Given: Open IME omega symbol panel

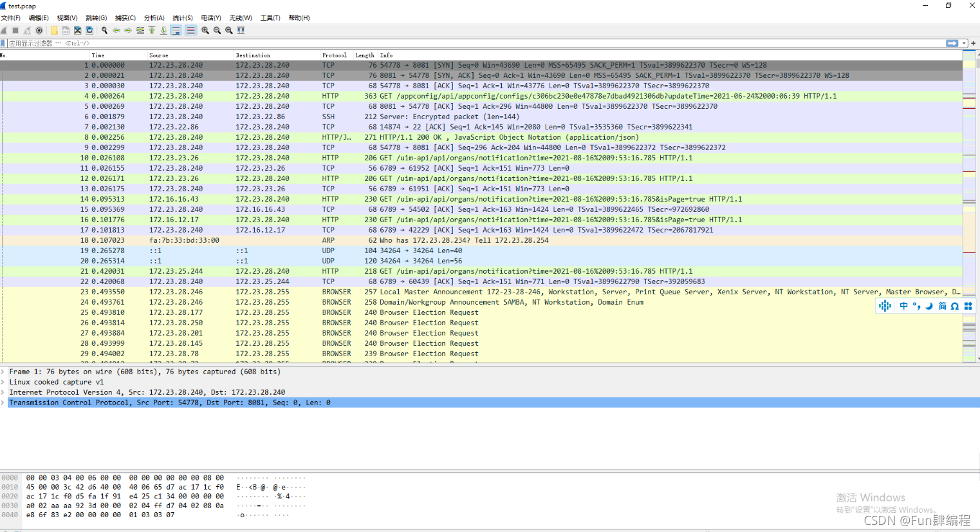Looking at the screenshot, I should click(955, 306).
